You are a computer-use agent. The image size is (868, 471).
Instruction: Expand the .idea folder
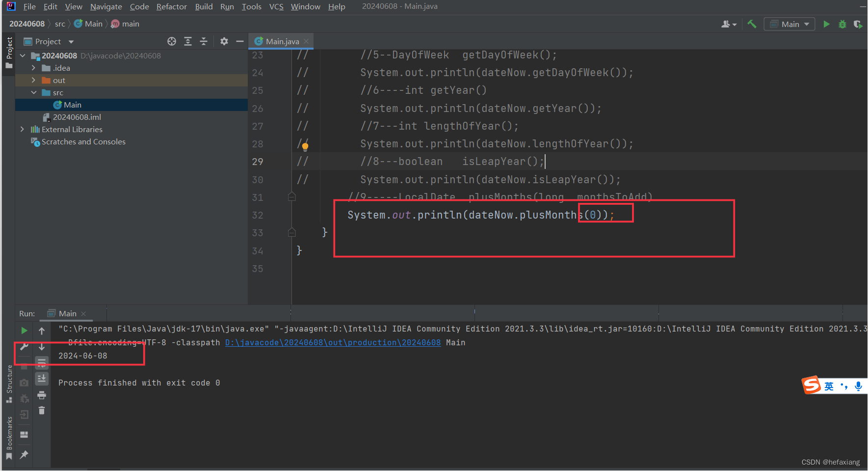click(33, 68)
